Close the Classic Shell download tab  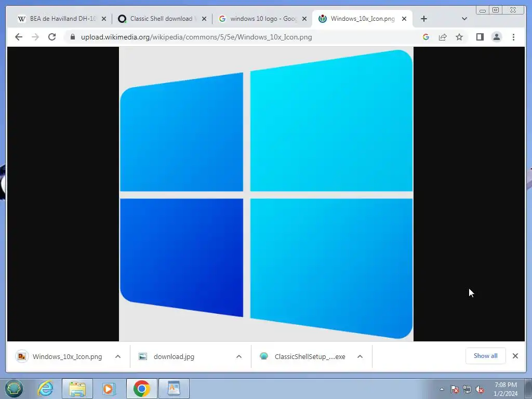click(204, 19)
